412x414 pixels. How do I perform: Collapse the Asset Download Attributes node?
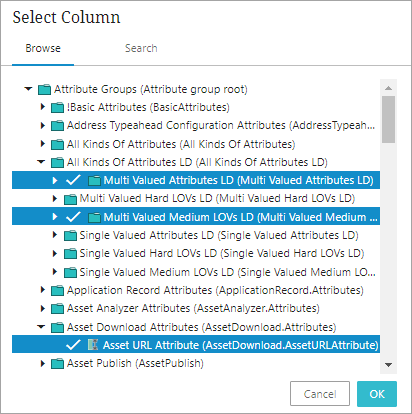tap(41, 327)
